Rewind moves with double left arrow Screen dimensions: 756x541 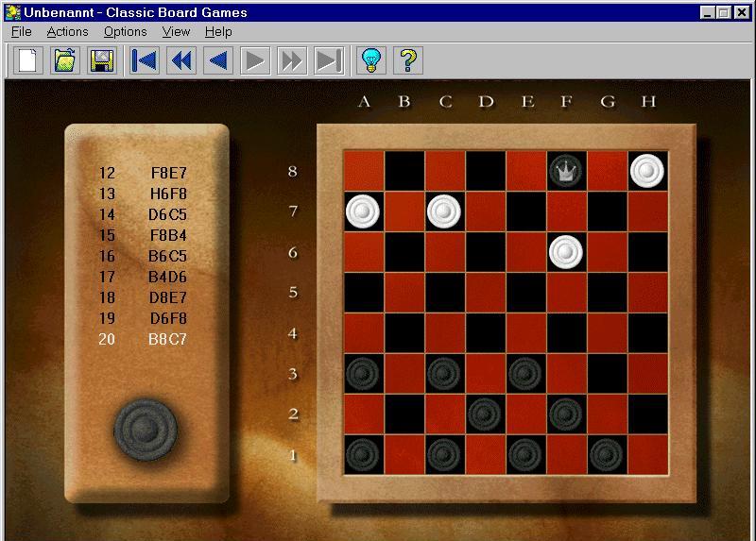pyautogui.click(x=181, y=60)
